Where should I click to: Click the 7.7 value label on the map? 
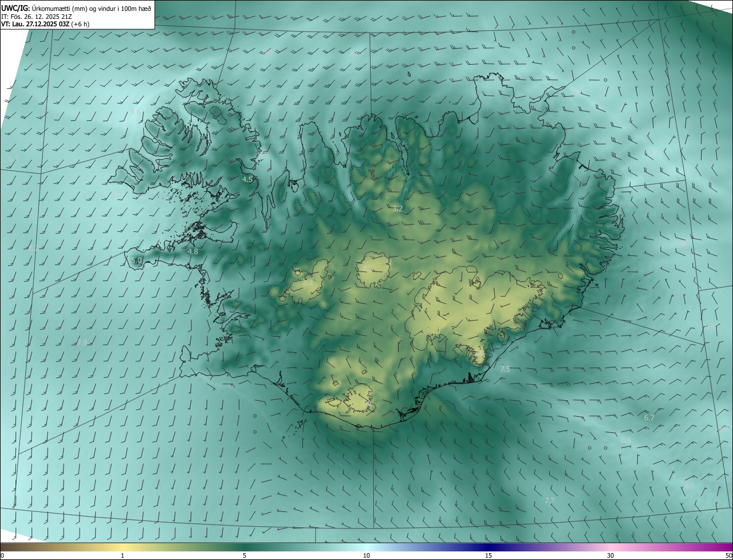[x=550, y=500]
